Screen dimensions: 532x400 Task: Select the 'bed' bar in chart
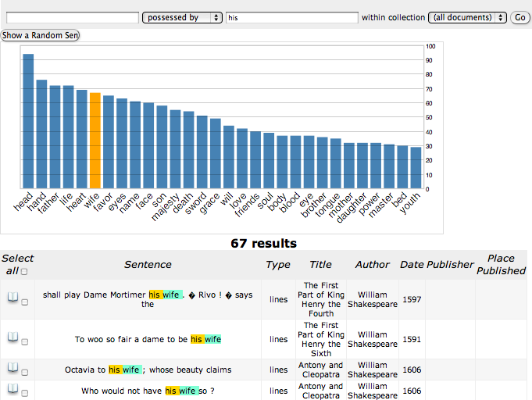pos(402,167)
